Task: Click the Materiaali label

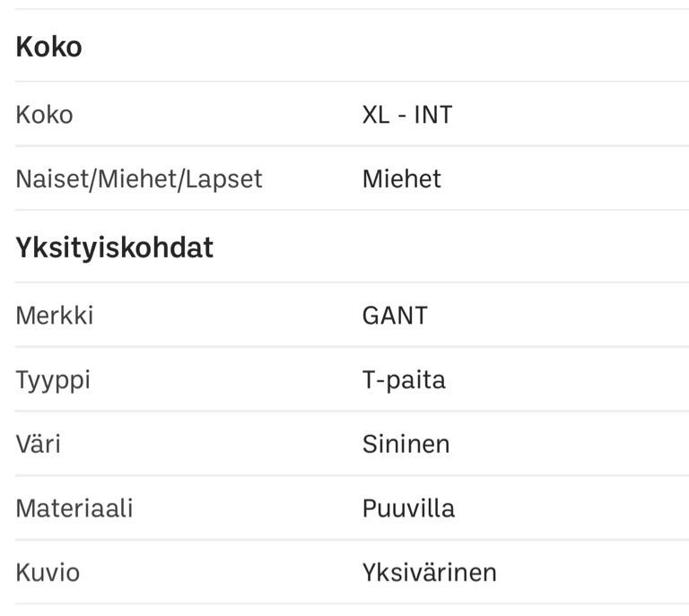Action: pos(74,508)
